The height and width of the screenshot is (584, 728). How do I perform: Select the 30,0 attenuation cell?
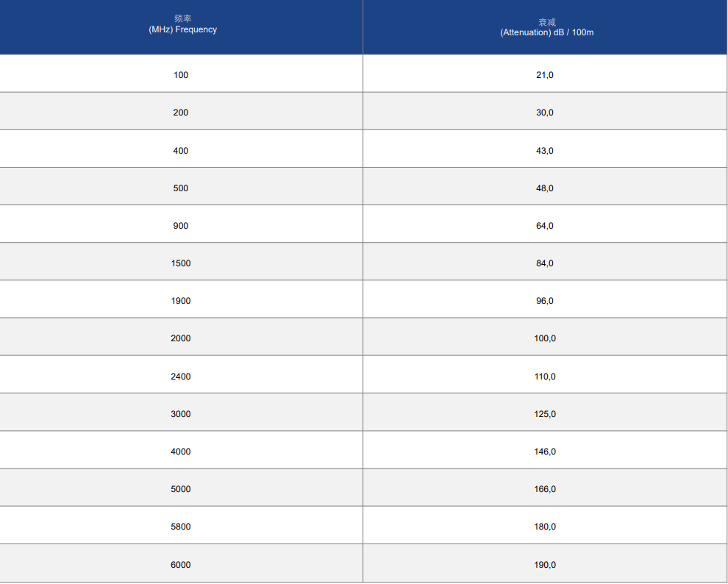pyautogui.click(x=545, y=111)
